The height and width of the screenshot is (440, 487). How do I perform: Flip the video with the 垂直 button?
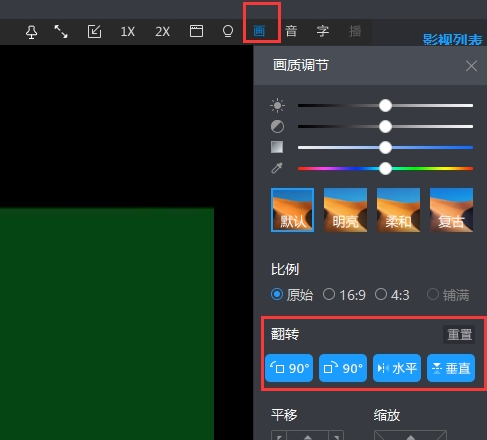tap(451, 368)
